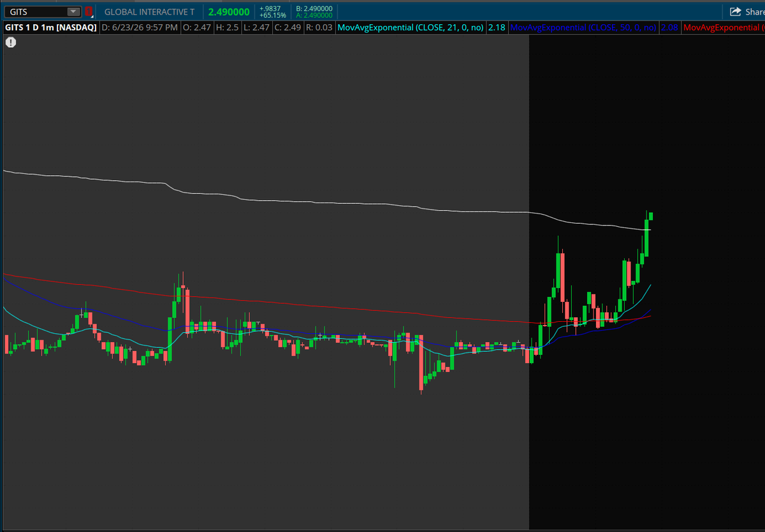The image size is (765, 532).
Task: Click the GLOBAL INTERACTIVE T company name
Action: point(150,11)
